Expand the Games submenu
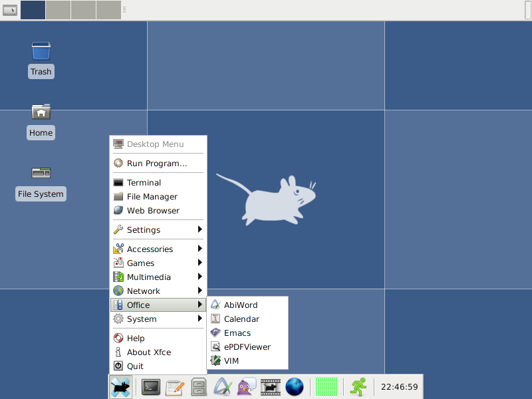The height and width of the screenshot is (399, 532). (158, 263)
